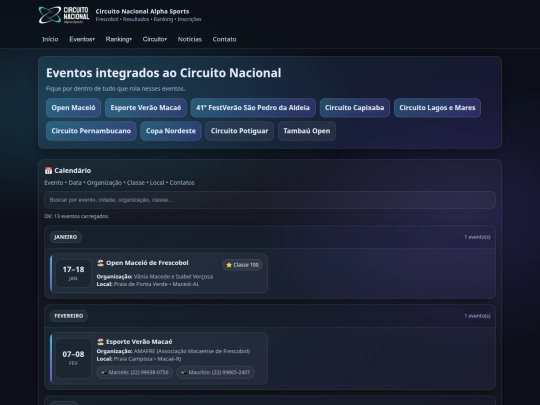Image resolution: width=540 pixels, height=405 pixels.
Task: Open the Esporte Verão Macaé event title
Action: 139,342
